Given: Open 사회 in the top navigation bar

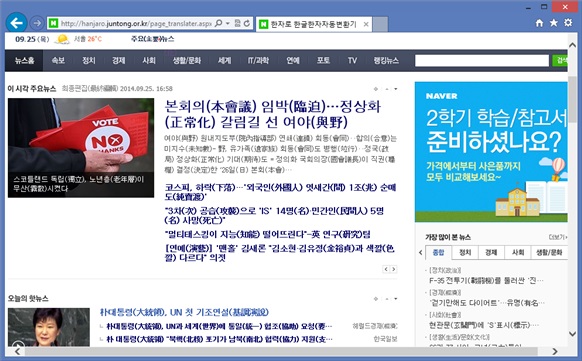Looking at the screenshot, I should (149, 60).
